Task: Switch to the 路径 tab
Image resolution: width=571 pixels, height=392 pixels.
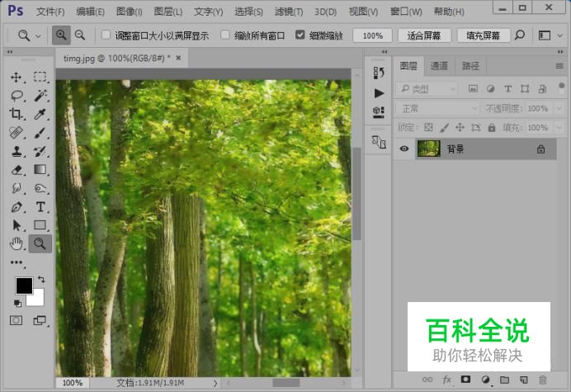Action: (x=470, y=66)
